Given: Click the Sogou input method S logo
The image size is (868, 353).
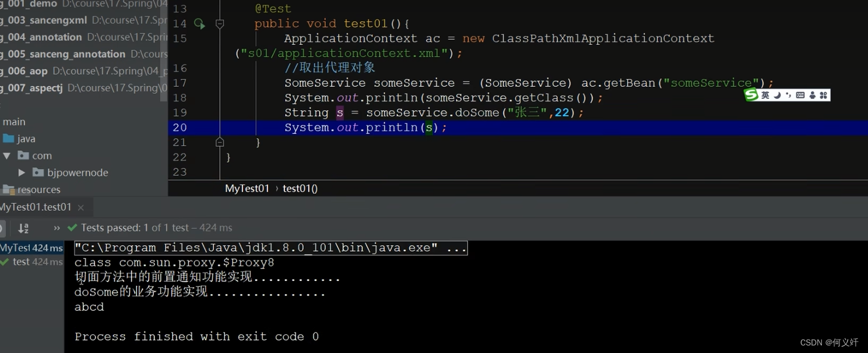Looking at the screenshot, I should (x=751, y=95).
